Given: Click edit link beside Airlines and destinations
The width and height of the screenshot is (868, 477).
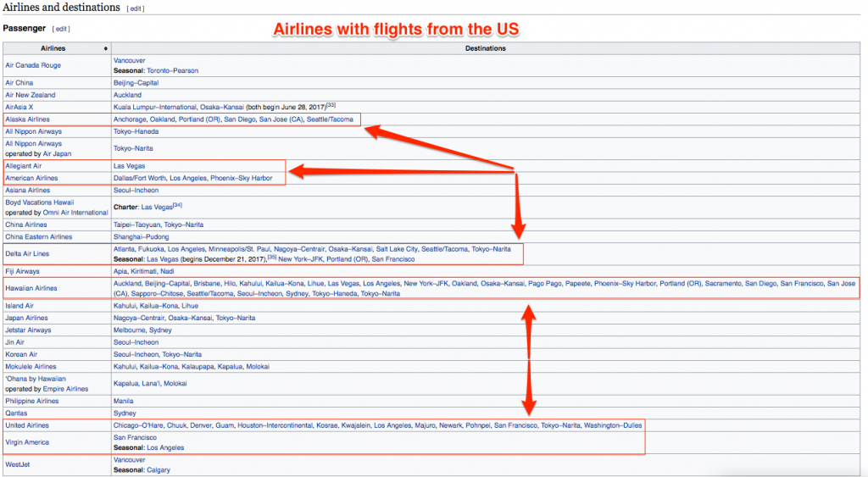Looking at the screenshot, I should click(x=136, y=8).
